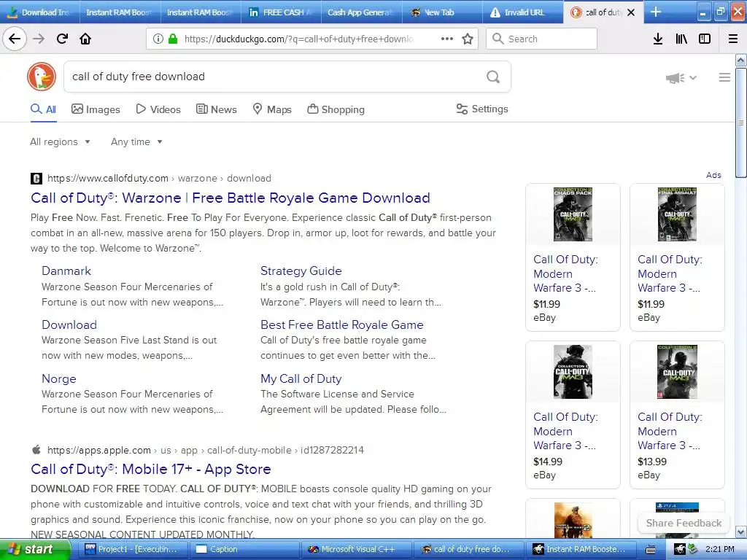The height and width of the screenshot is (560, 747).
Task: Switch to the Invalid URL tab
Action: pos(522,12)
